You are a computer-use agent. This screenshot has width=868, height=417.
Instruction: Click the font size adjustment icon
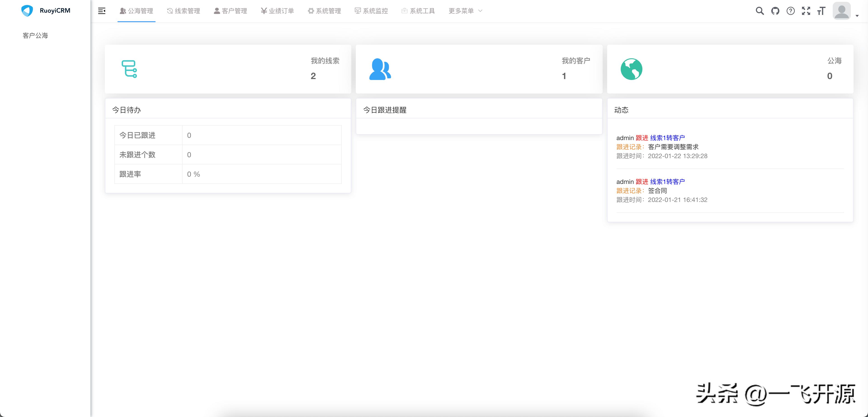pyautogui.click(x=821, y=11)
